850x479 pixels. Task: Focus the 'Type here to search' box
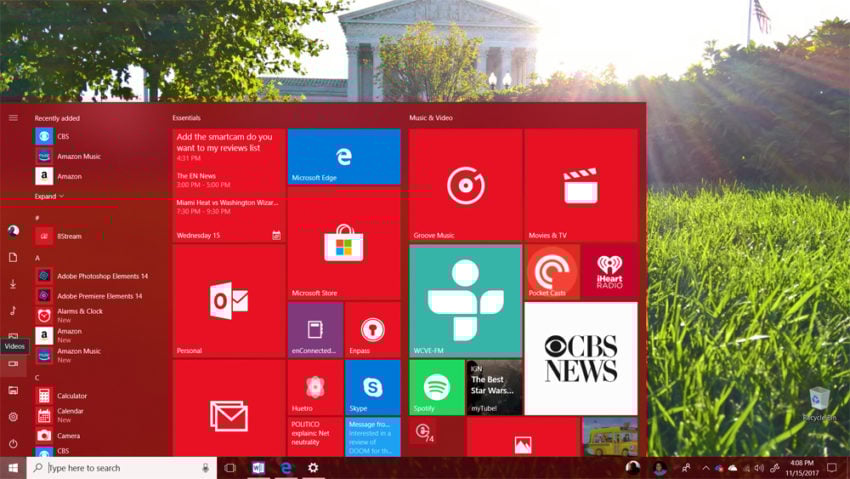pos(121,468)
